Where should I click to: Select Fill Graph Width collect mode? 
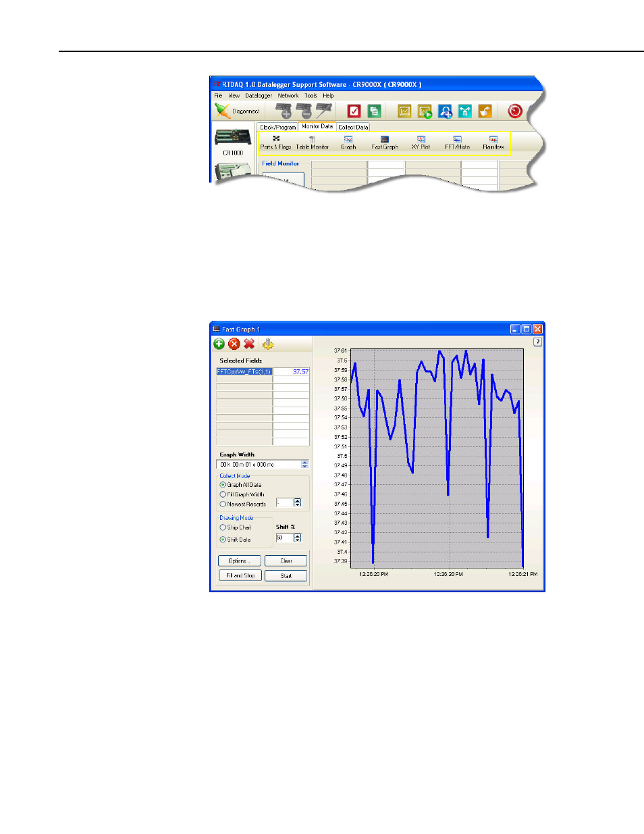(223, 494)
